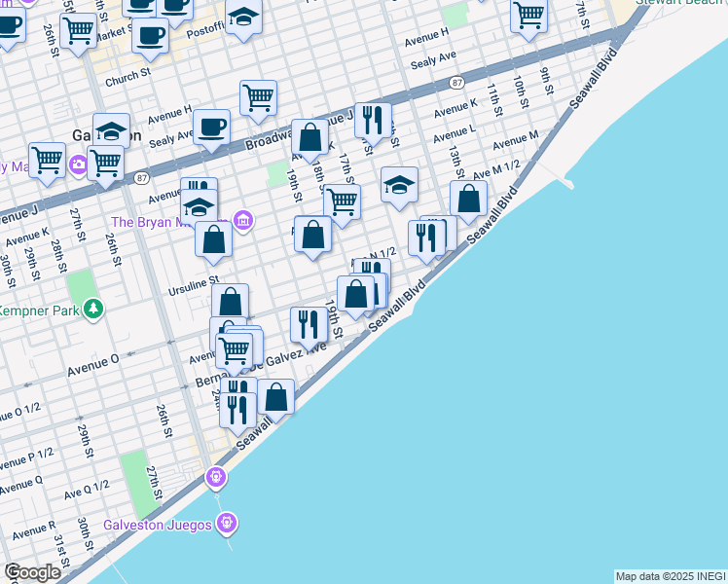Click the 28th St street label
The width and height of the screenshot is (728, 584).
click(58, 255)
